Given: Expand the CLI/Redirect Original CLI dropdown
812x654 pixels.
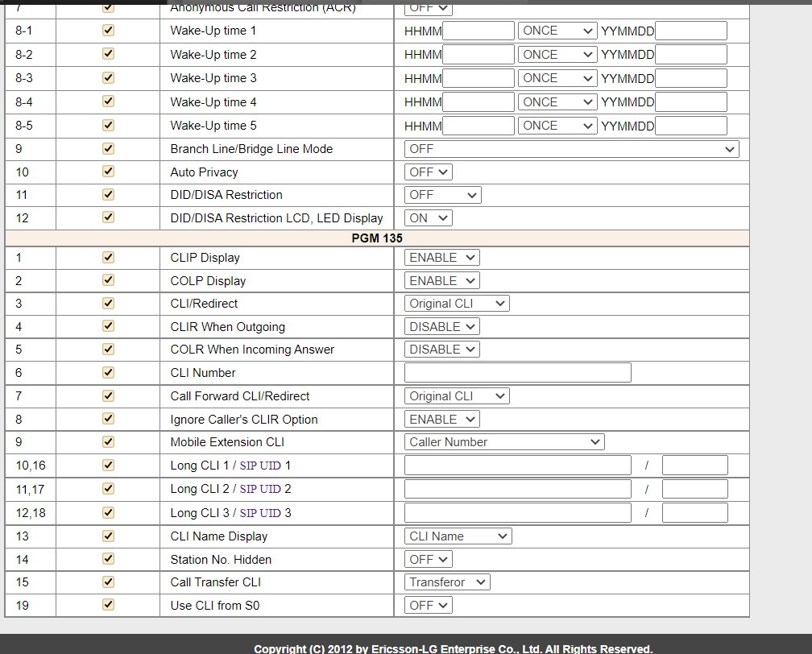Looking at the screenshot, I should click(457, 304).
